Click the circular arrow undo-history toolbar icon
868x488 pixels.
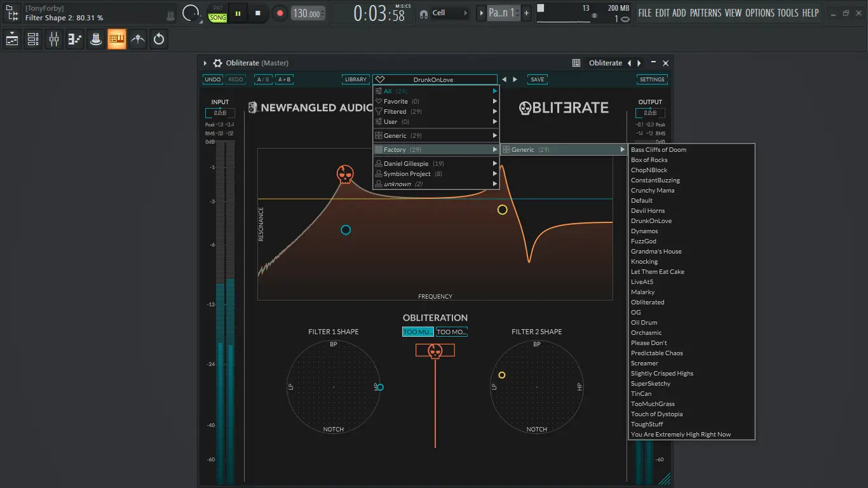click(x=159, y=39)
